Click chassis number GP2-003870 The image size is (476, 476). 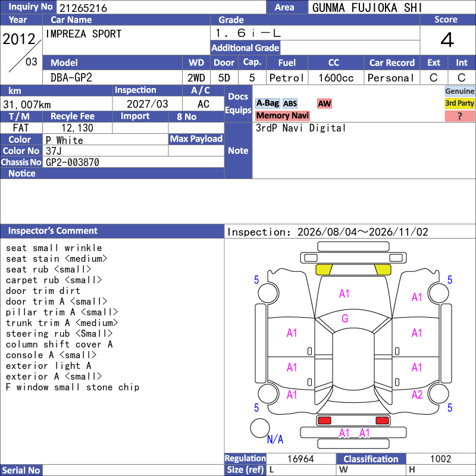point(72,162)
